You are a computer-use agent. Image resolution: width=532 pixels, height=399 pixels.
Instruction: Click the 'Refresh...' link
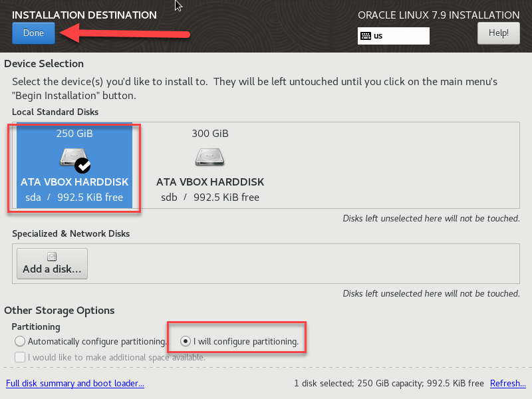click(x=507, y=384)
